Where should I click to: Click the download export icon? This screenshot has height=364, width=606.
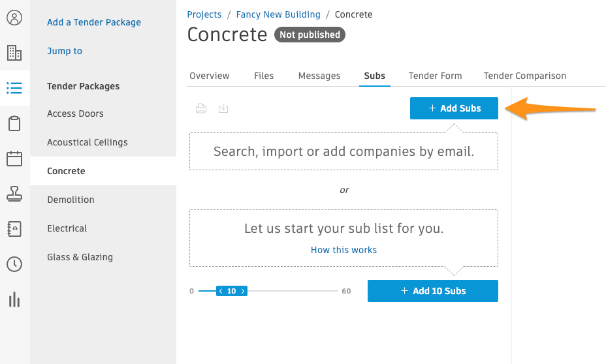coord(223,109)
